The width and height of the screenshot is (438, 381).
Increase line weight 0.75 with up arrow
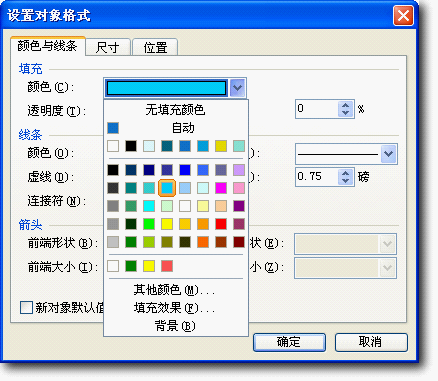pos(346,173)
